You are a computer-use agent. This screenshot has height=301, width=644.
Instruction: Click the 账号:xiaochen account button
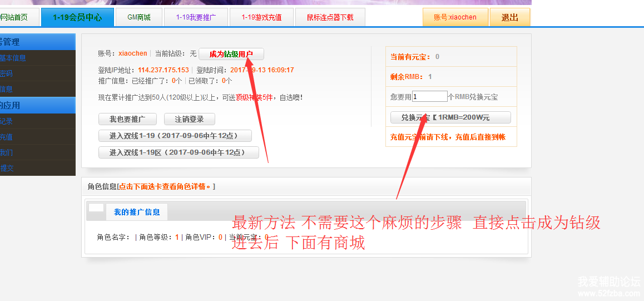(x=455, y=17)
